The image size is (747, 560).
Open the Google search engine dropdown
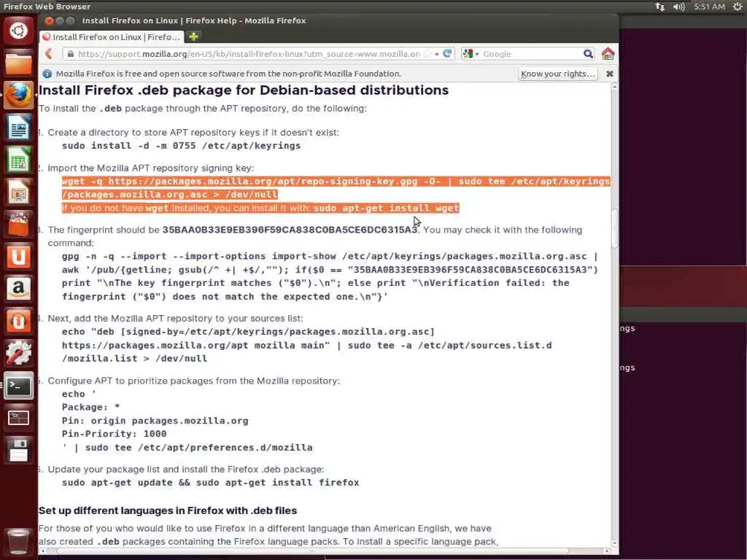click(x=471, y=54)
